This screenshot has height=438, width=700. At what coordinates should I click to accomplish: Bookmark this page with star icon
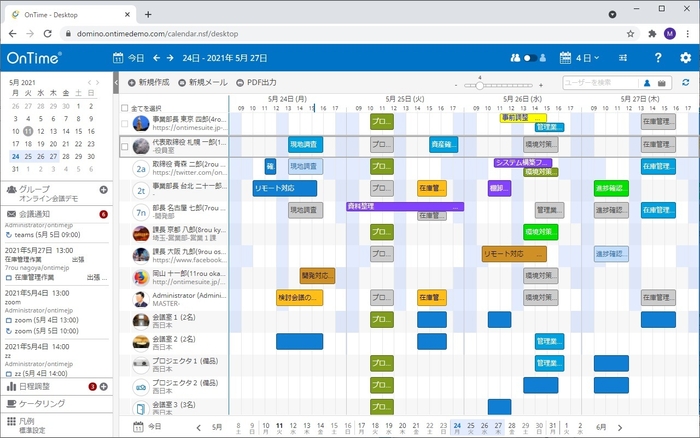(x=630, y=33)
